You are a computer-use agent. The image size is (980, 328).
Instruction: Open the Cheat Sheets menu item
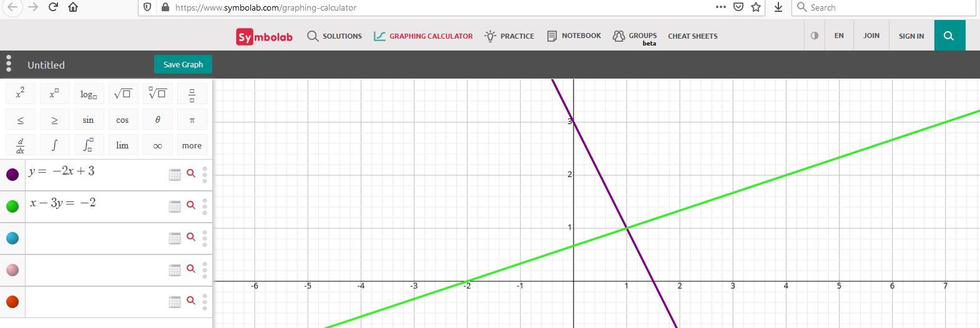[693, 36]
